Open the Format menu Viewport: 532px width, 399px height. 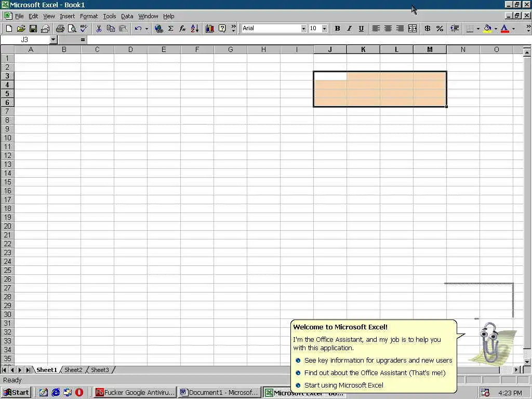coord(89,16)
